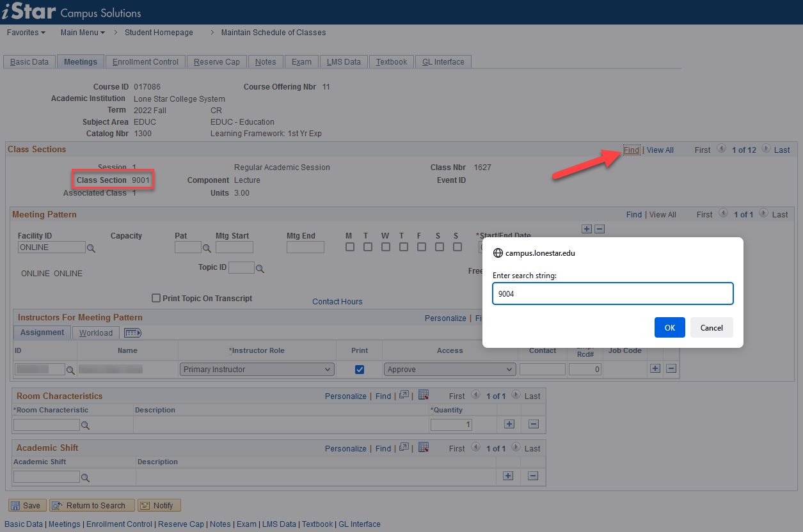Open the Academic Shift lookup magnifier
The image size is (803, 532).
(x=84, y=478)
